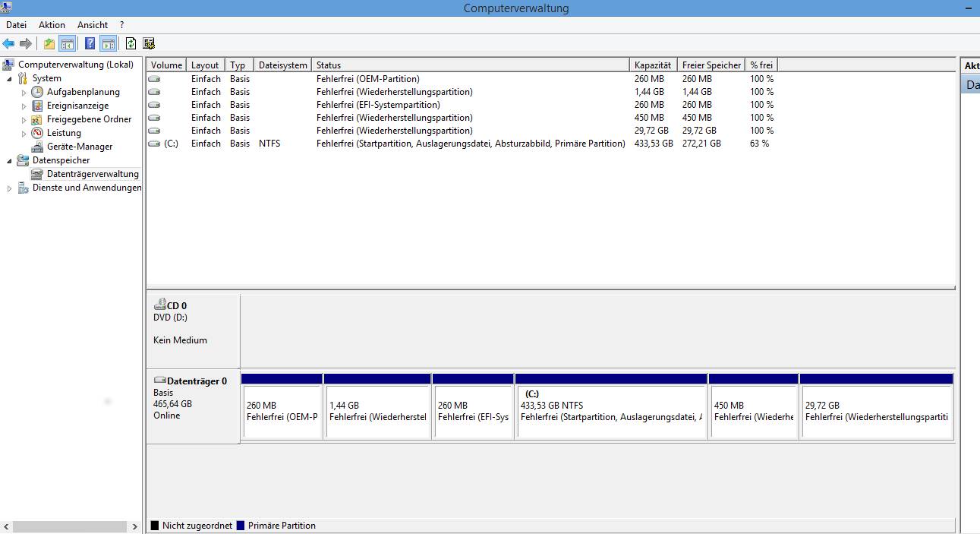Expand the Freigegebene Ordner node
Viewport: 980px width, 534px height.
tap(24, 119)
